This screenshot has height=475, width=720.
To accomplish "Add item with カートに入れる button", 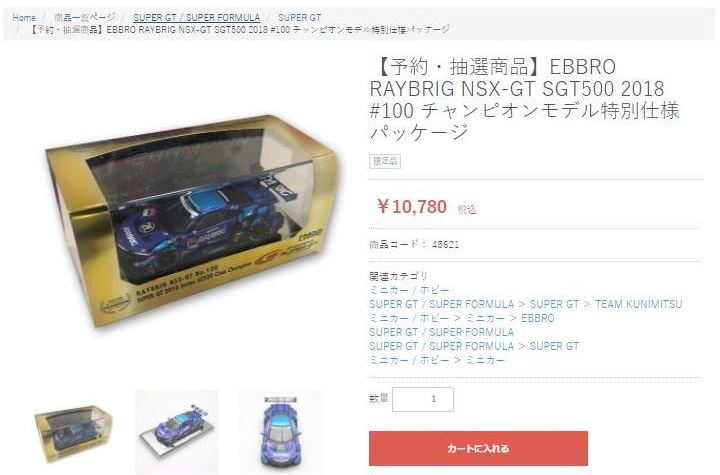I will click(478, 448).
